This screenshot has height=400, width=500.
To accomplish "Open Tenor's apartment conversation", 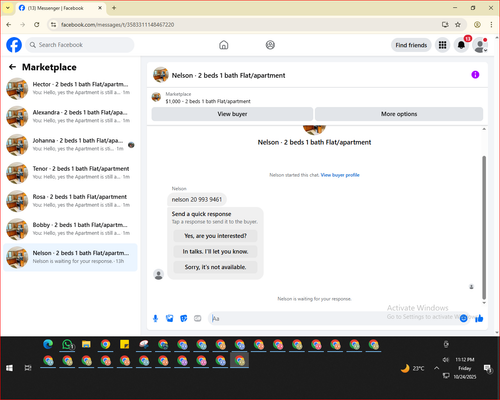I will [x=70, y=173].
